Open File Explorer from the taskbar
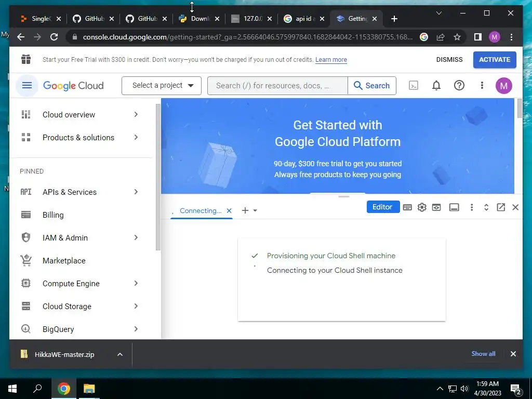The width and height of the screenshot is (532, 399). tap(89, 389)
